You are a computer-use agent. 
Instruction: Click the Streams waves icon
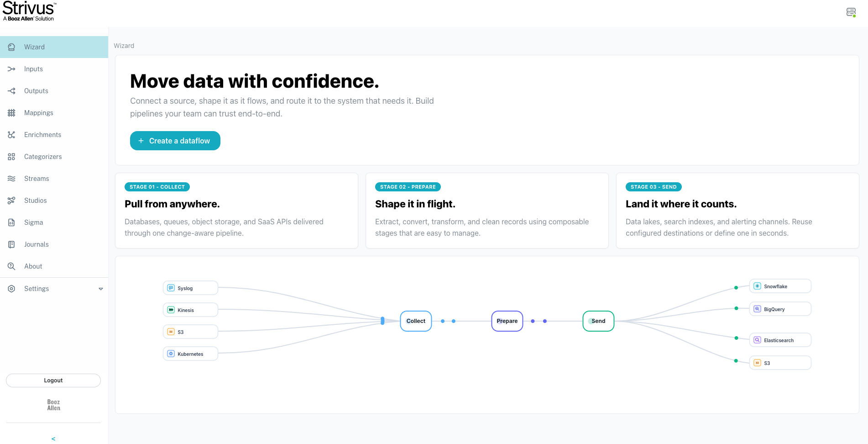coord(11,179)
